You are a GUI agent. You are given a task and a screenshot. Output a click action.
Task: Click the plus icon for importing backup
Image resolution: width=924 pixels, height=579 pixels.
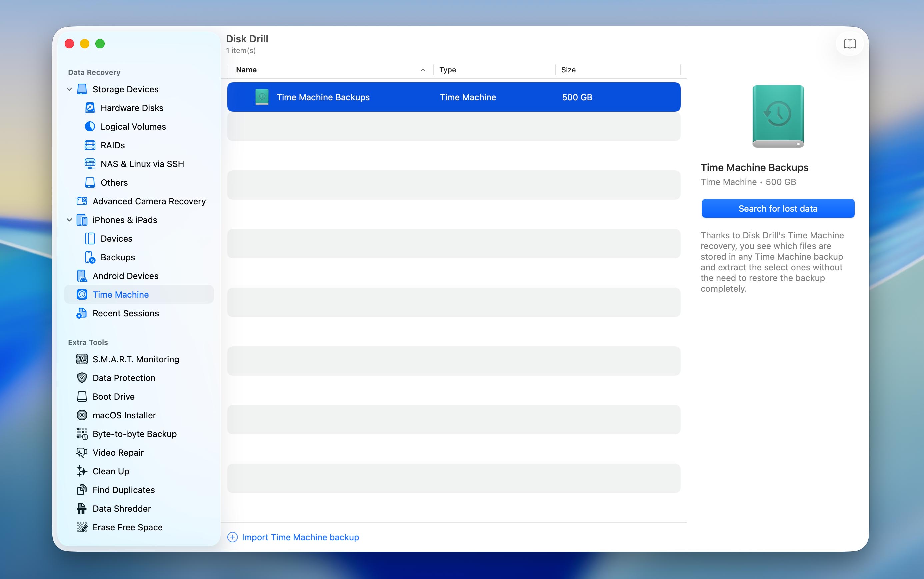point(232,537)
